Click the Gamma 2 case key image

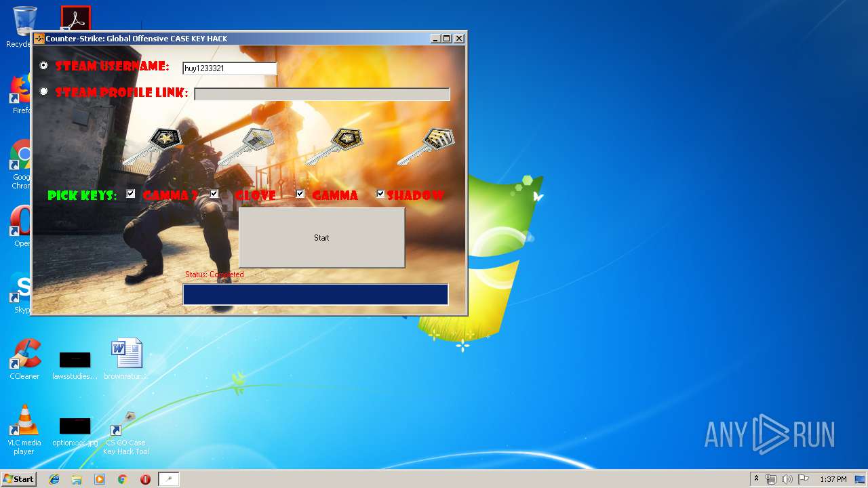(x=153, y=146)
